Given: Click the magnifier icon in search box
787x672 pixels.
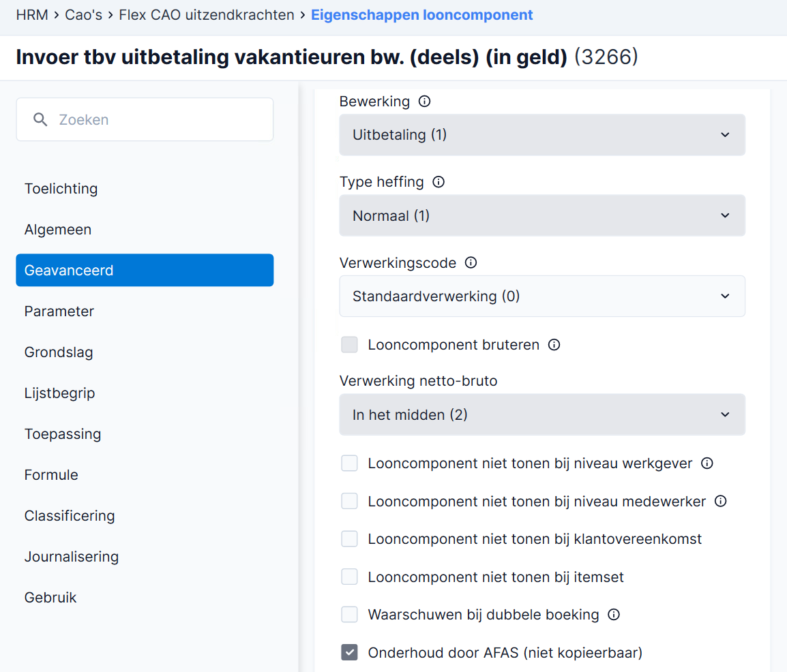Looking at the screenshot, I should point(40,119).
